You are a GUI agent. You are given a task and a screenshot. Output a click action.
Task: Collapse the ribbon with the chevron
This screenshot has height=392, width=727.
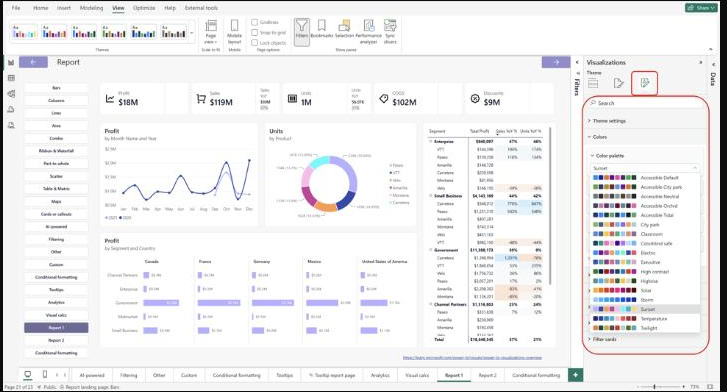click(x=710, y=49)
